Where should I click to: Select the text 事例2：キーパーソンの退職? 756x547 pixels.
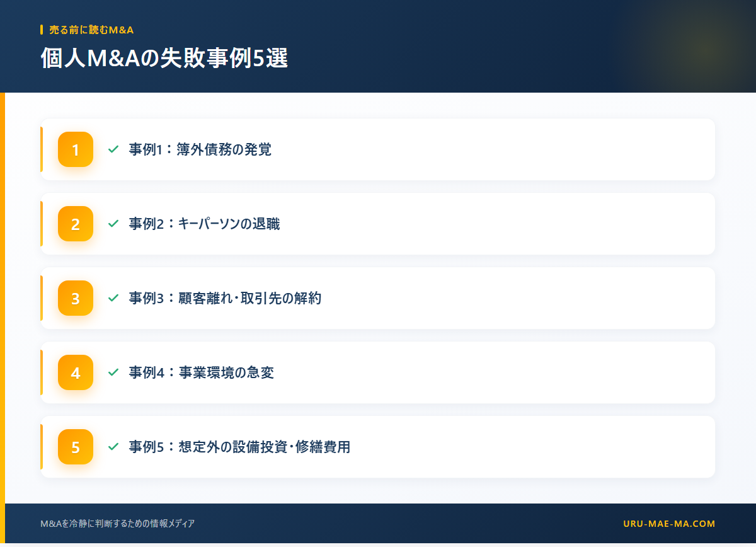point(205,224)
